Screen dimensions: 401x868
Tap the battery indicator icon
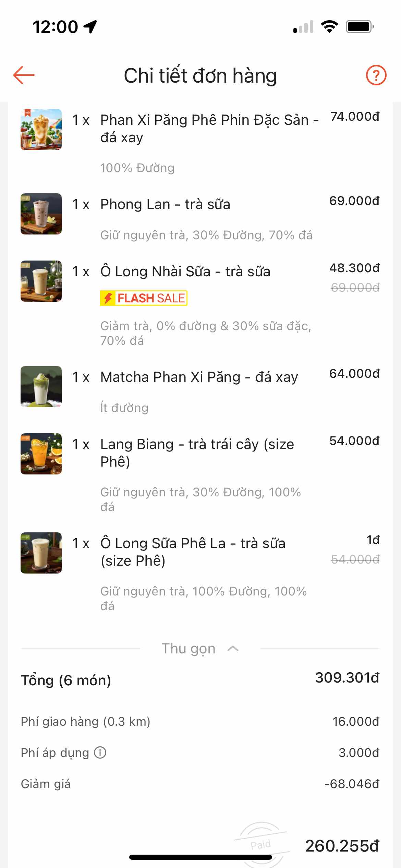(360, 26)
